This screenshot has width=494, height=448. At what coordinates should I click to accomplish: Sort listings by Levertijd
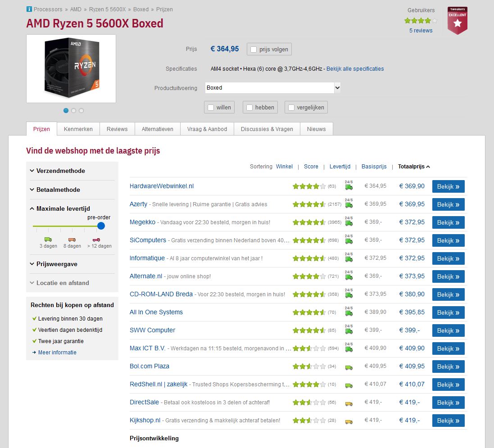[x=340, y=166]
